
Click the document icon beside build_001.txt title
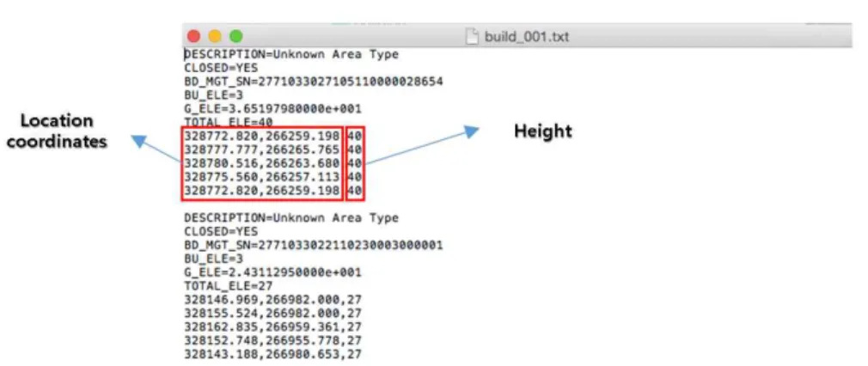pyautogui.click(x=471, y=37)
